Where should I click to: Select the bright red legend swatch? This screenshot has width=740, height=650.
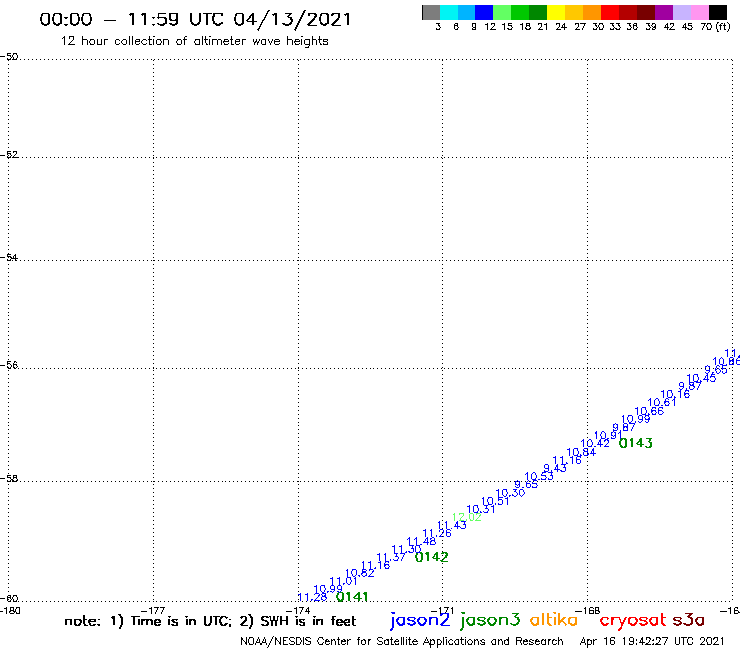pos(610,12)
